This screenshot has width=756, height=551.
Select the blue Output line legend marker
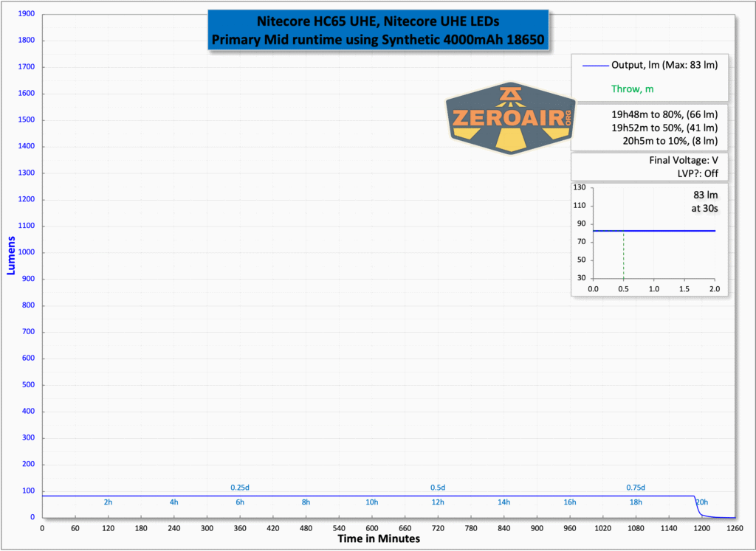[595, 65]
